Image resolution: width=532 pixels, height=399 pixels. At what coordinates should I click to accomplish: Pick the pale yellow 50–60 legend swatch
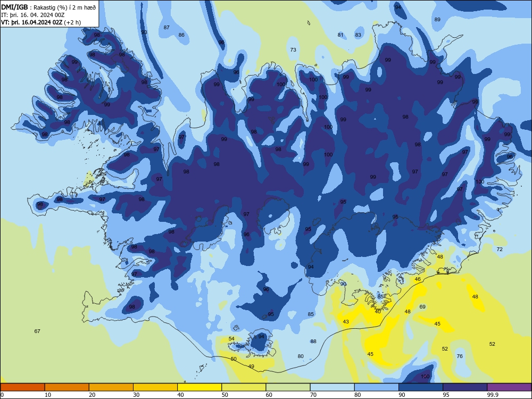tap(244, 387)
